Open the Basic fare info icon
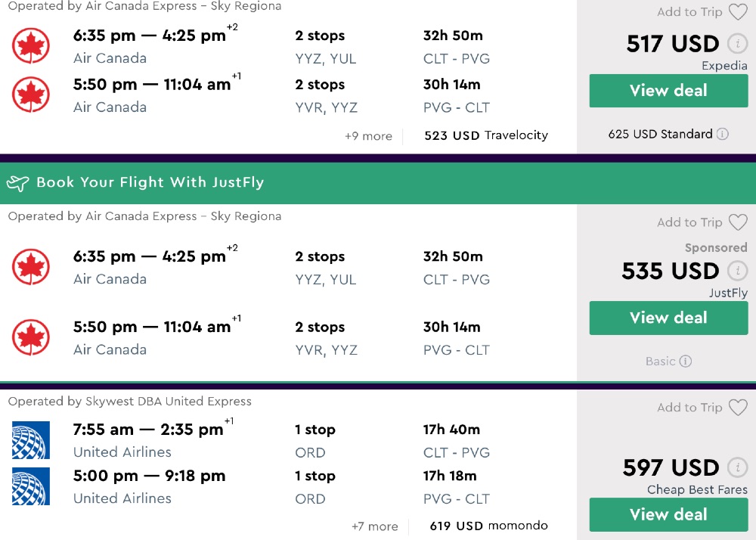The image size is (756, 540). coord(686,362)
